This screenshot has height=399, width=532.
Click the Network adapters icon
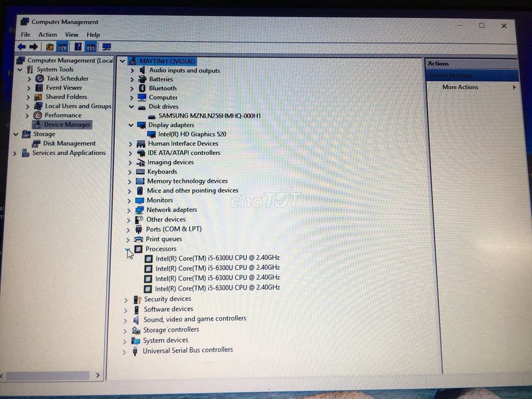click(139, 210)
